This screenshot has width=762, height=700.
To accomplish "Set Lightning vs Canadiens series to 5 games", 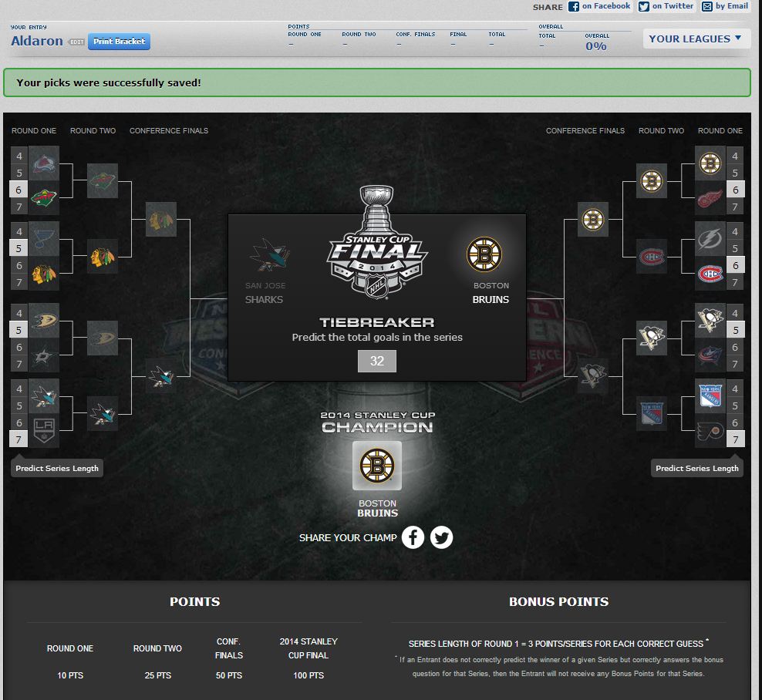I will click(x=735, y=247).
